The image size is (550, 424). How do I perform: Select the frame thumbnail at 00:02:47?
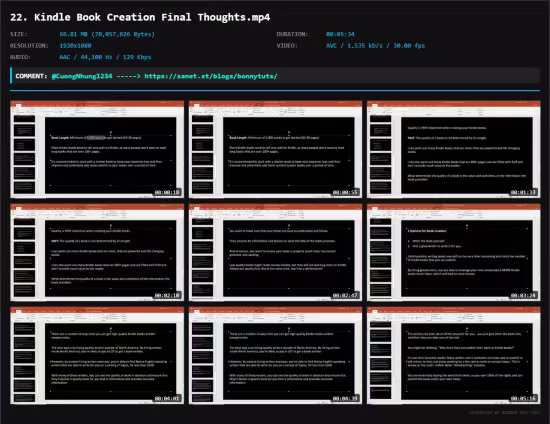point(275,253)
